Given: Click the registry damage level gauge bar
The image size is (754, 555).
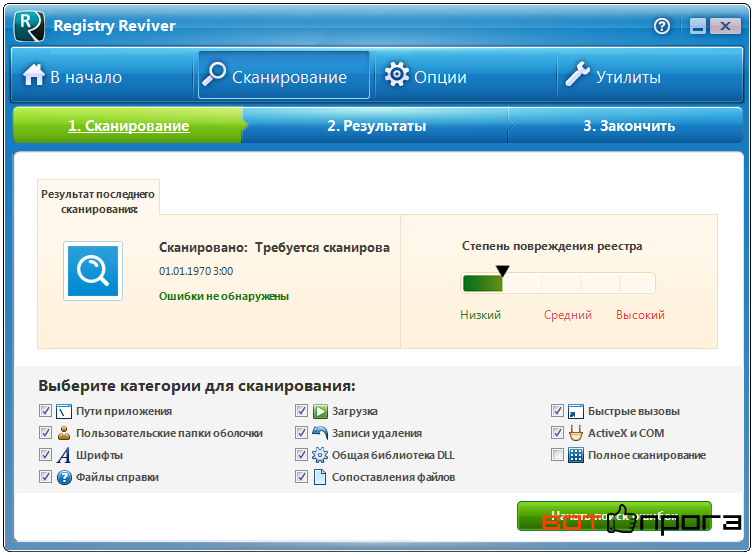Looking at the screenshot, I should [558, 283].
